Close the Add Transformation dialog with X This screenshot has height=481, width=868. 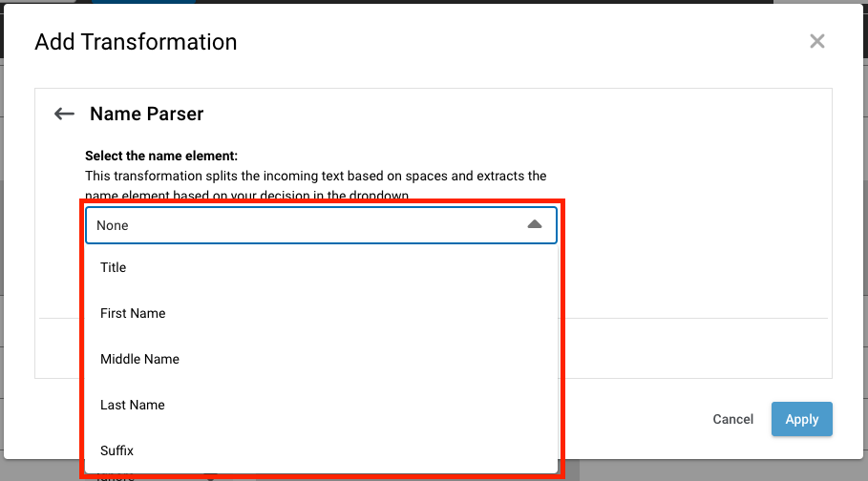(816, 41)
